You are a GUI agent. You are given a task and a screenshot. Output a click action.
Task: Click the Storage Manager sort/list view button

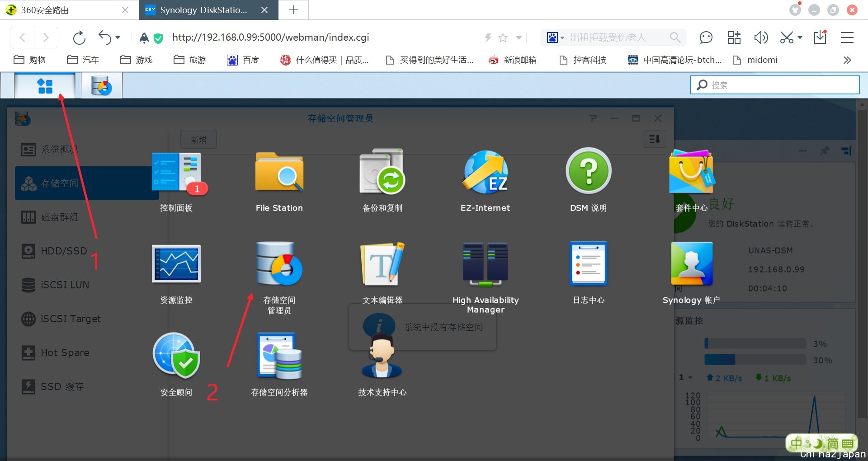pos(654,139)
